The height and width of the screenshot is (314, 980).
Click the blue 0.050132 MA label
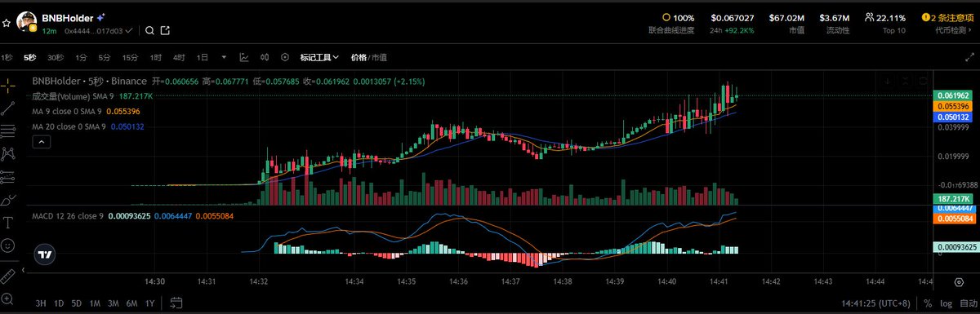[x=954, y=117]
